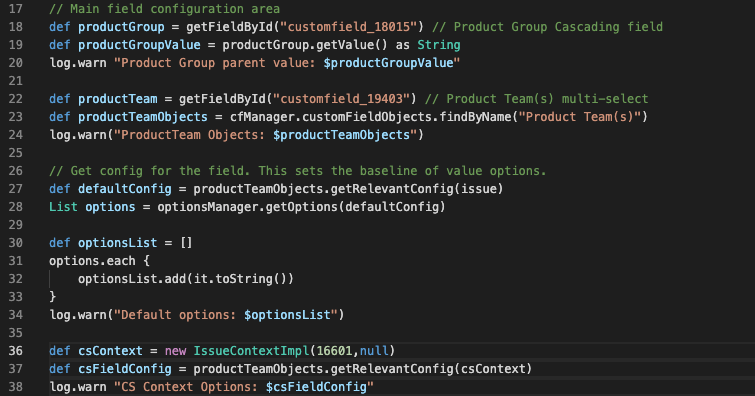This screenshot has height=396, width=755.
Task: Click line number 22 in the gutter
Action: [15, 99]
